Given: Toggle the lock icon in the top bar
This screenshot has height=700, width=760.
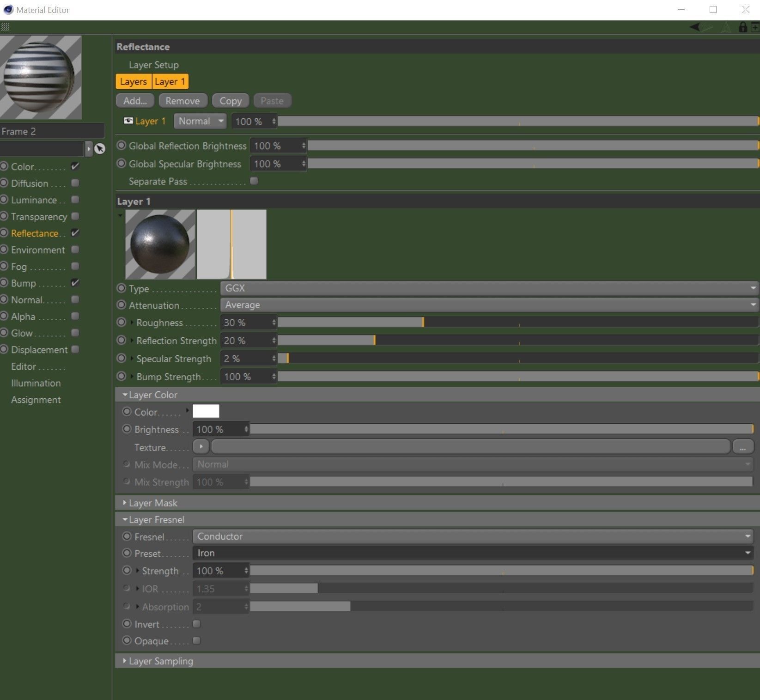Looking at the screenshot, I should coord(742,27).
